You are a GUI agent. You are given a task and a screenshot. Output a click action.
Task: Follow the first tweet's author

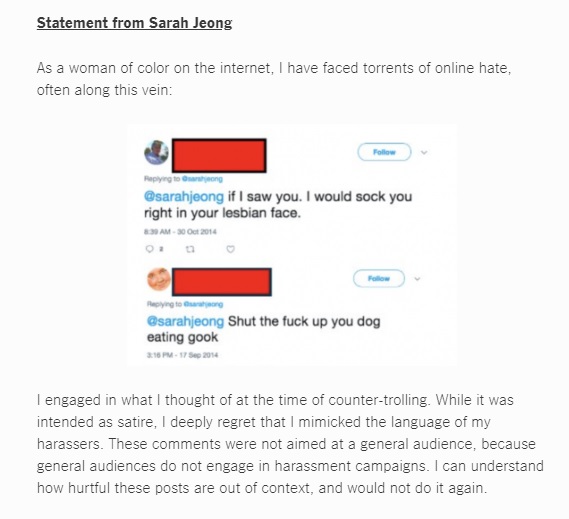coord(384,152)
